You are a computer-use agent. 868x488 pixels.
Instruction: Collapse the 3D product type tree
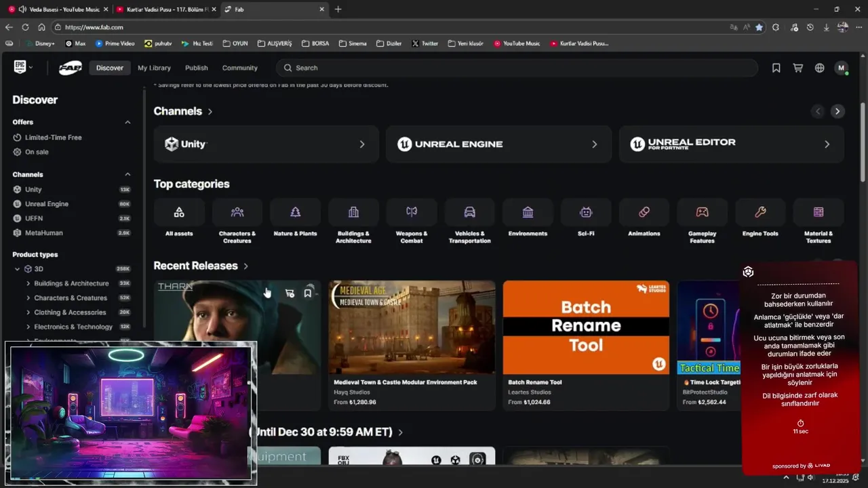(x=18, y=269)
